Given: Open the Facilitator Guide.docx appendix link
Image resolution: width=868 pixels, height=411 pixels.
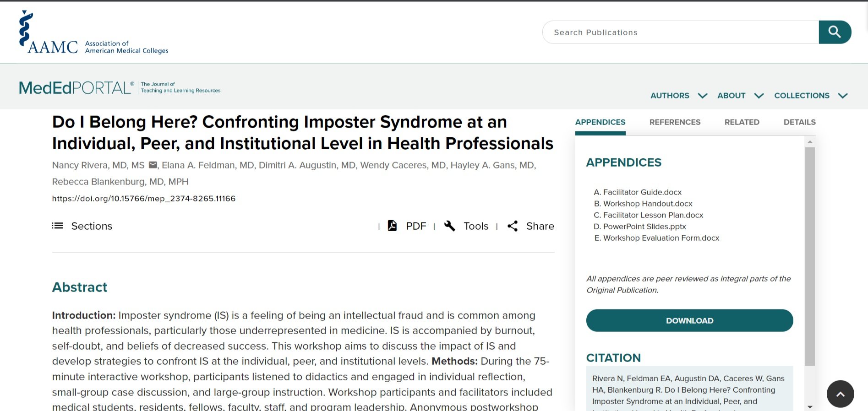Looking at the screenshot, I should pyautogui.click(x=642, y=192).
